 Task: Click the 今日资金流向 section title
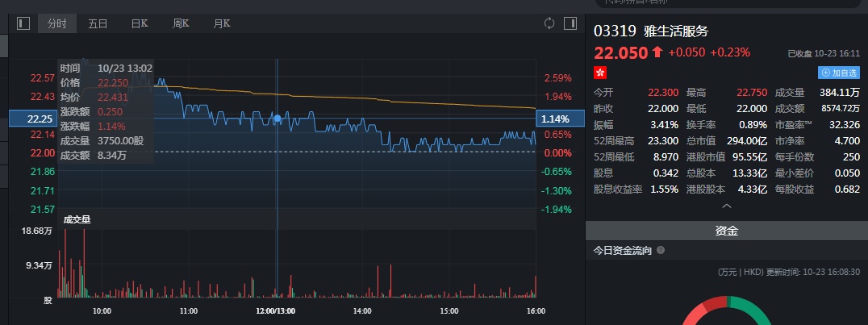(x=622, y=251)
